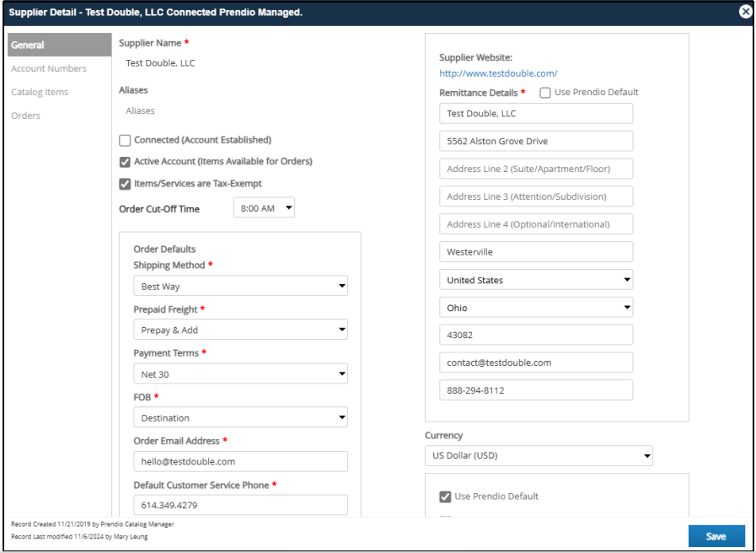Open the Ohio state dropdown
This screenshot has height=553, width=756.
coord(536,308)
